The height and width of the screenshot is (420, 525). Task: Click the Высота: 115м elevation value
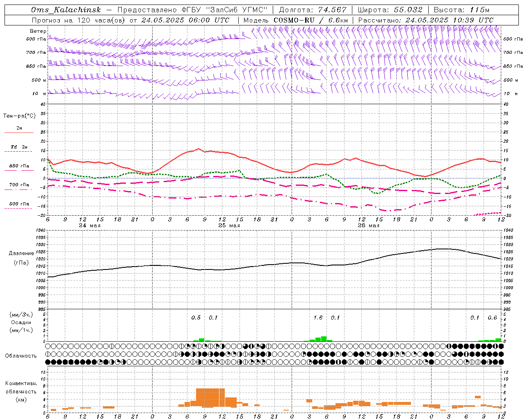point(461,10)
